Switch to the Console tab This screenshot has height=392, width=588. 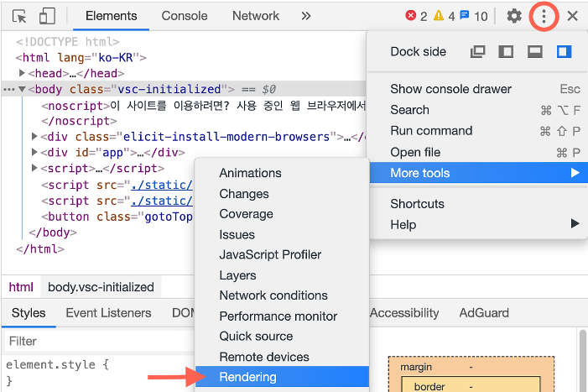coord(185,16)
